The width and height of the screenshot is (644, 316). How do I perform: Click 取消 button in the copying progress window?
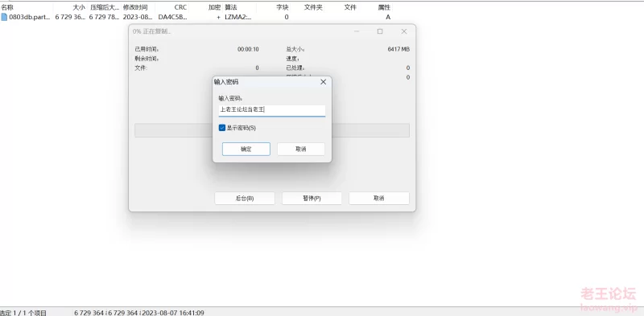(x=378, y=199)
